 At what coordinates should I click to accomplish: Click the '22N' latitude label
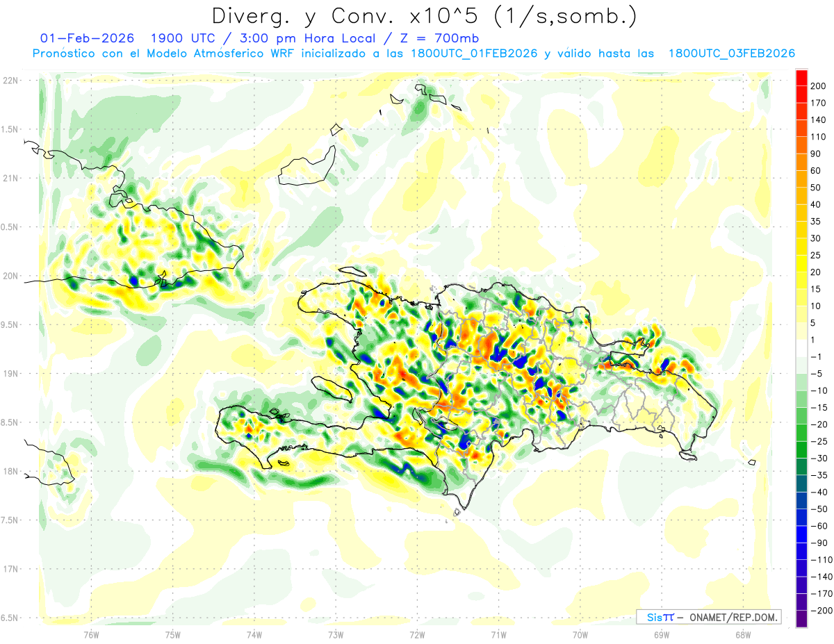click(10, 81)
